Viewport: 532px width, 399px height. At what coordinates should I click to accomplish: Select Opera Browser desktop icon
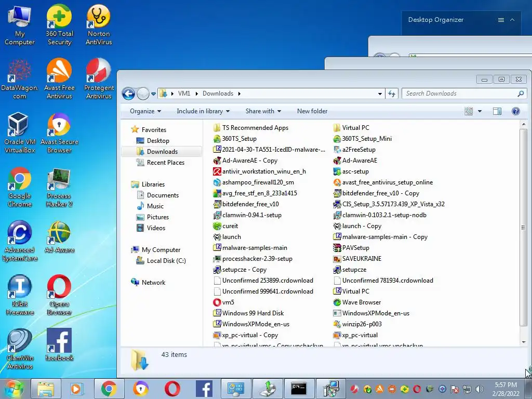[59, 295]
